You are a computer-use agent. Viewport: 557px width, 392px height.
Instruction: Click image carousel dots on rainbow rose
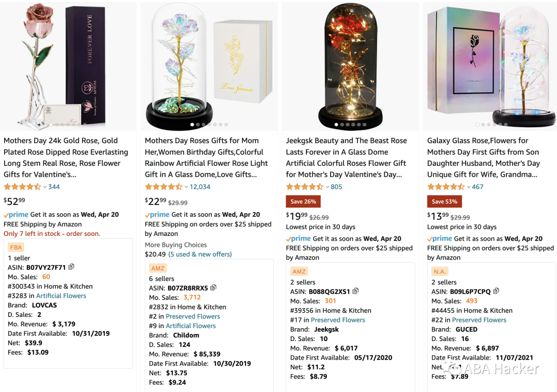tap(209, 125)
